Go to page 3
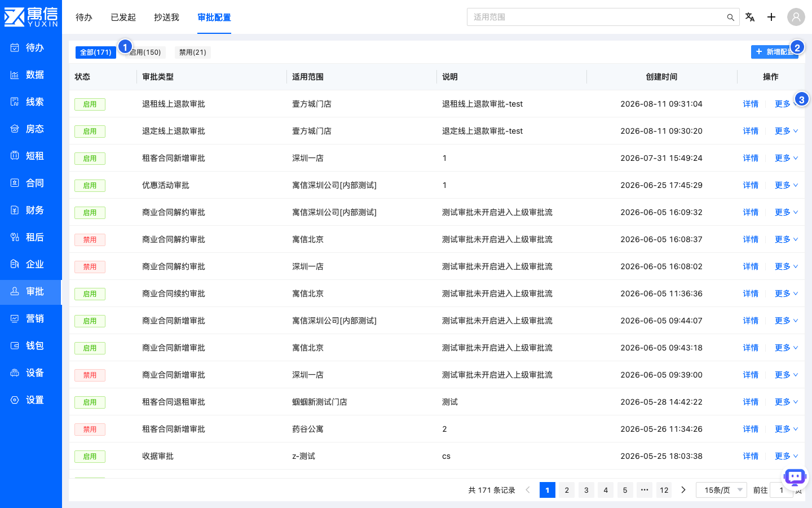The image size is (812, 508). (586, 490)
